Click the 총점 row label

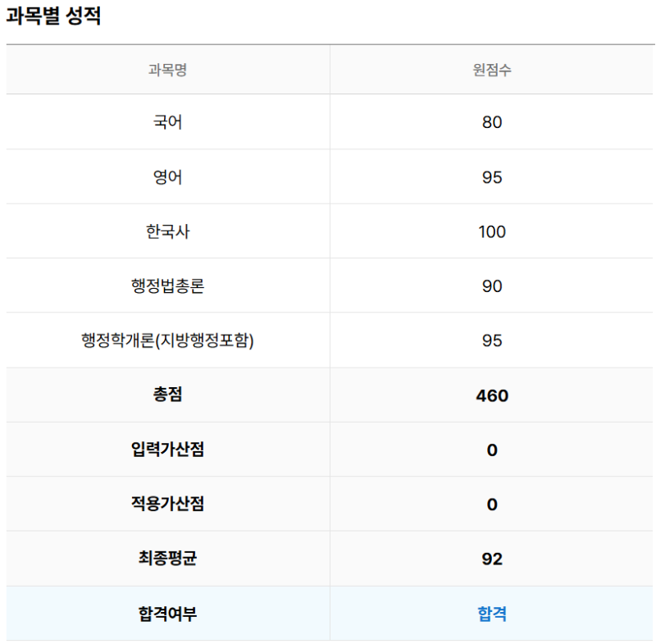[168, 395]
